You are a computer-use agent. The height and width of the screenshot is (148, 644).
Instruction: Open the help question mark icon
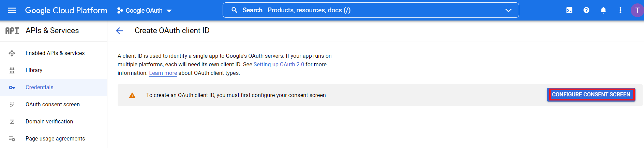(x=586, y=10)
